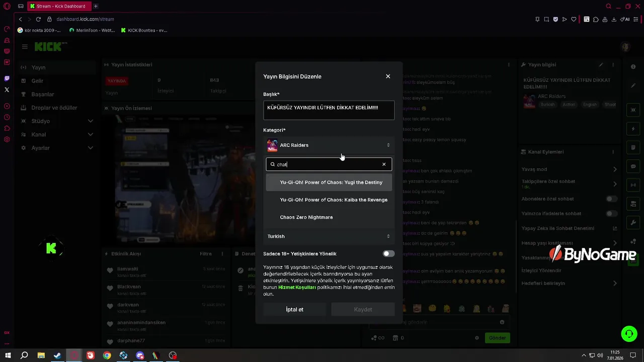Focus the Başlık title text field
The height and width of the screenshot is (362, 644).
329,110
